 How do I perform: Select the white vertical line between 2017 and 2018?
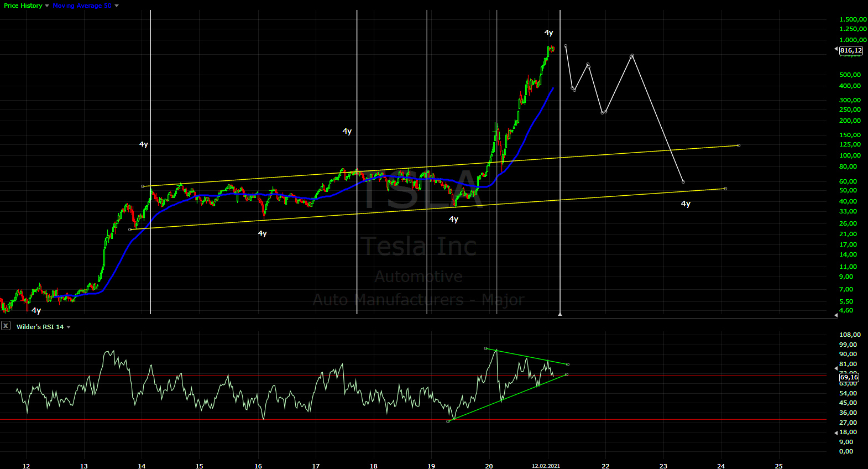pos(357,162)
